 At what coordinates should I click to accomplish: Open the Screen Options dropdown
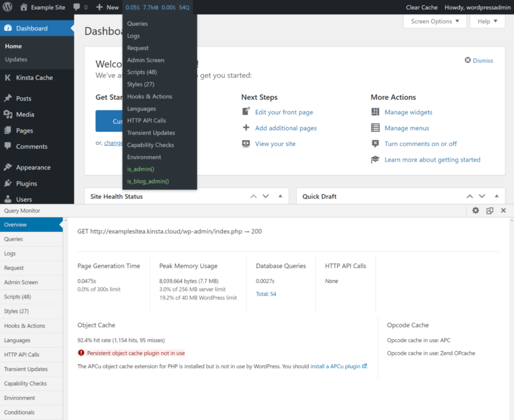(434, 21)
